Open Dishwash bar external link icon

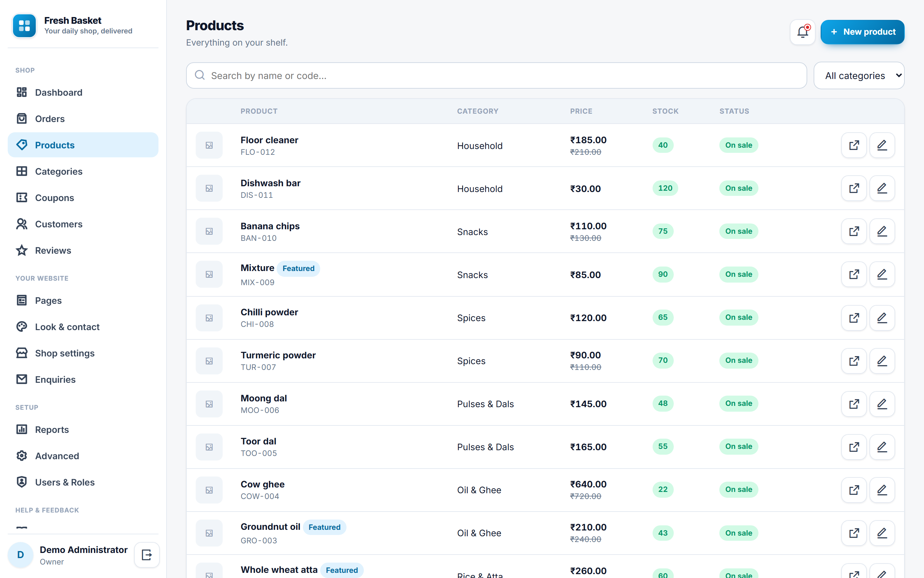click(854, 188)
